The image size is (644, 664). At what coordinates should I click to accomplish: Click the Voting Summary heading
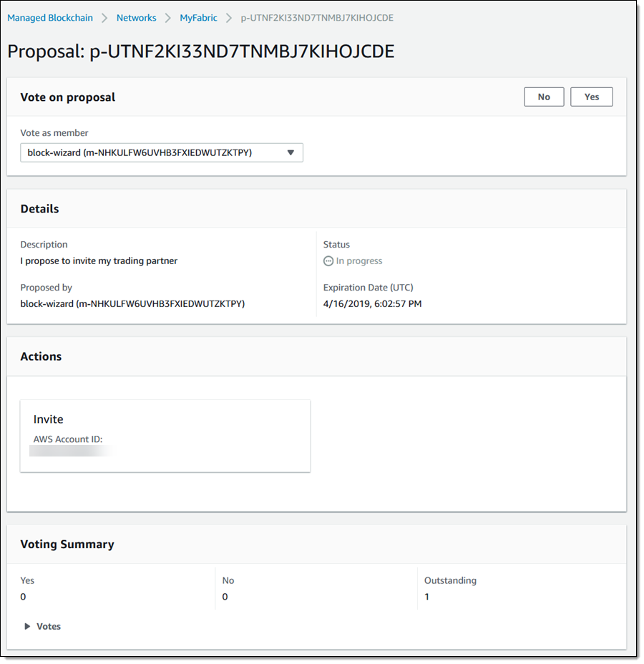[x=67, y=545]
